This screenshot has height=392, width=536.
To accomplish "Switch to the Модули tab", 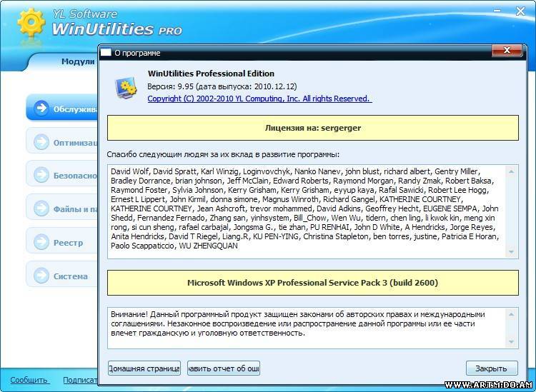I will click(78, 61).
